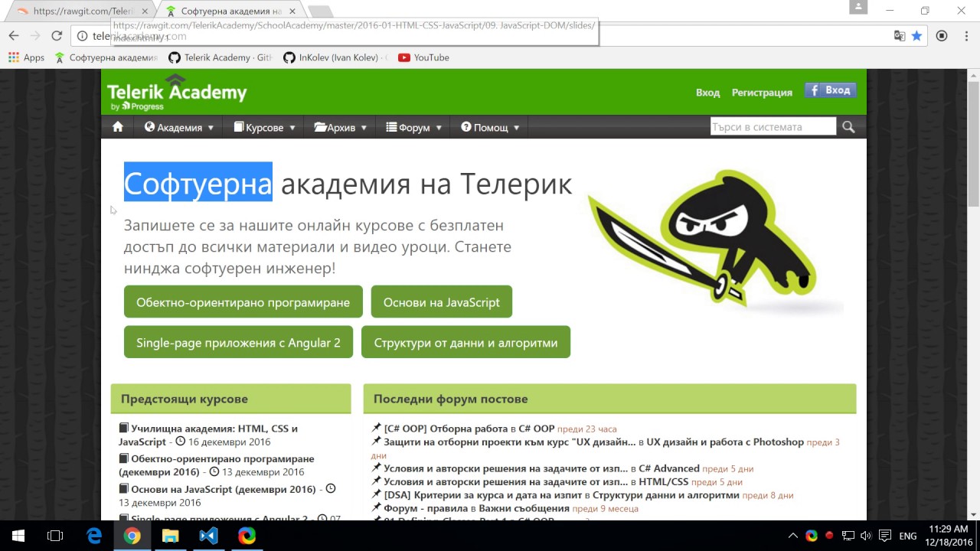The width and height of the screenshot is (980, 551).
Task: Open the Windows Start menu
Action: [x=18, y=536]
